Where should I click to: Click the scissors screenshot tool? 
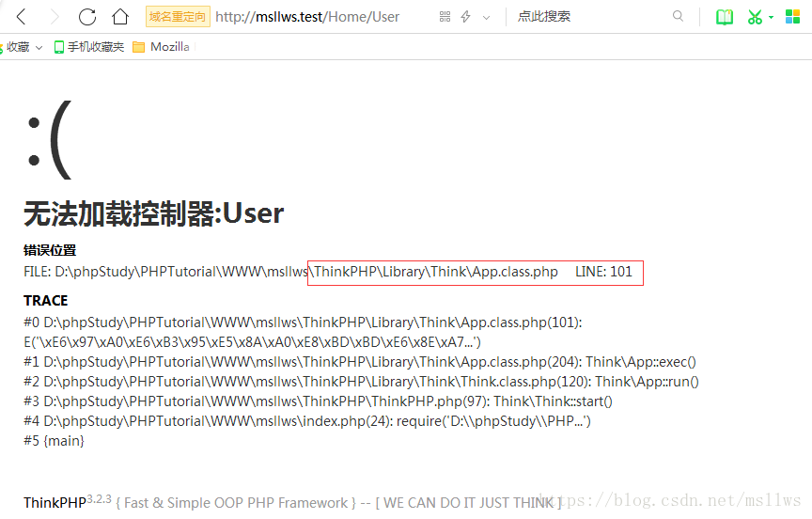[x=755, y=17]
